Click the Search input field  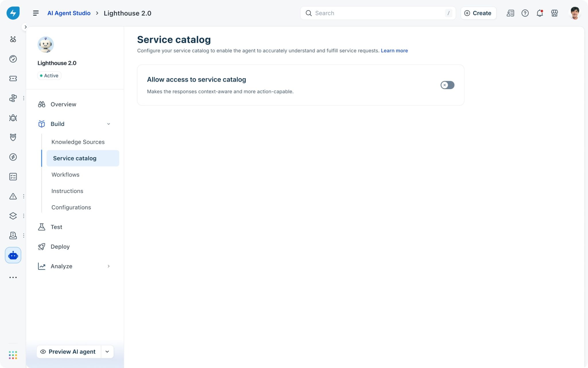coord(378,13)
